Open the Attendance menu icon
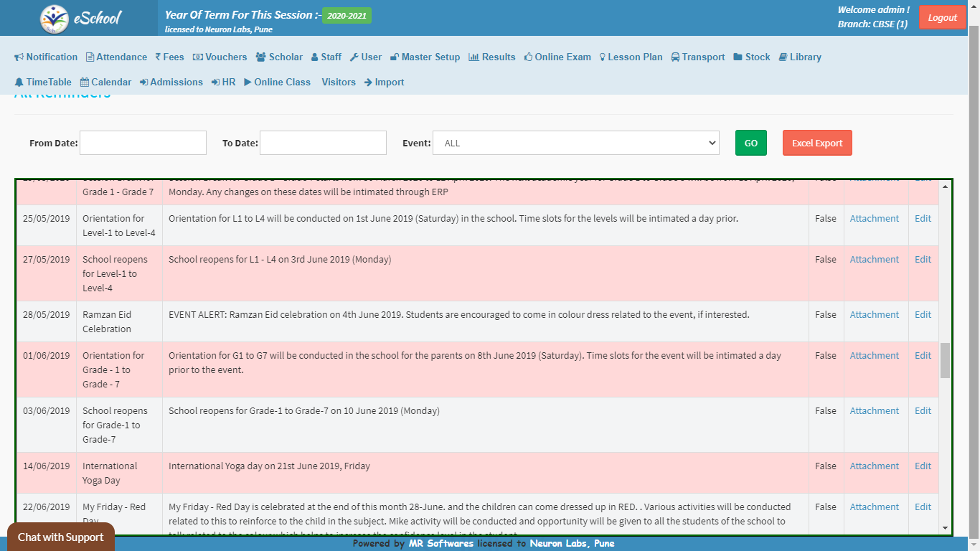 [x=90, y=57]
